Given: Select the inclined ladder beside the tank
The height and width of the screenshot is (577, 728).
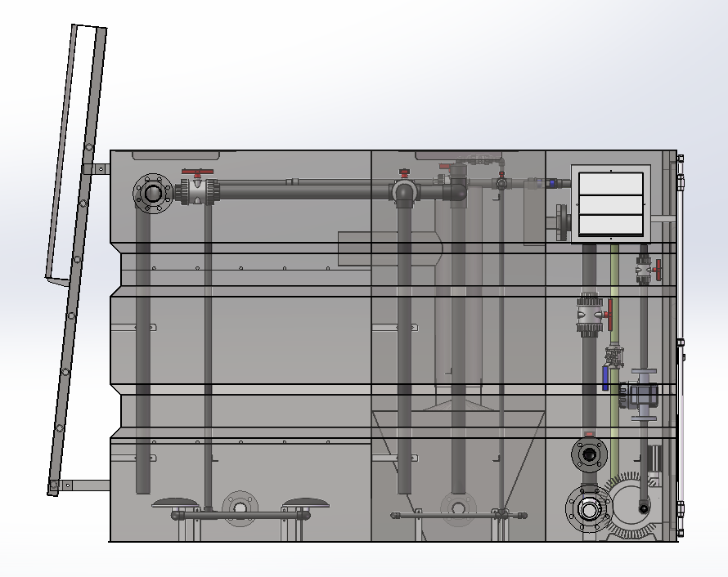Looking at the screenshot, I should pos(77,260).
